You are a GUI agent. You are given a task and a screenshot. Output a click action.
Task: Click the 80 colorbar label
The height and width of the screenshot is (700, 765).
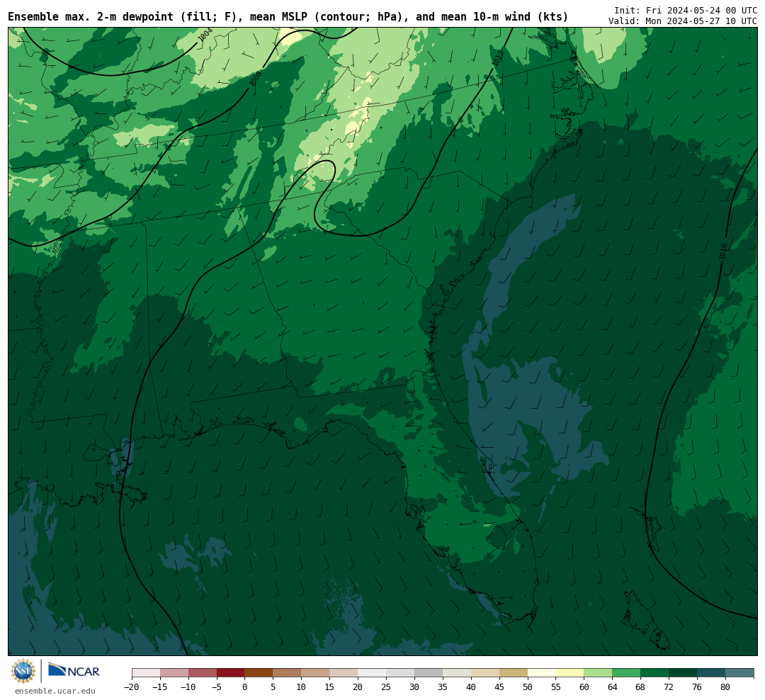tap(725, 687)
